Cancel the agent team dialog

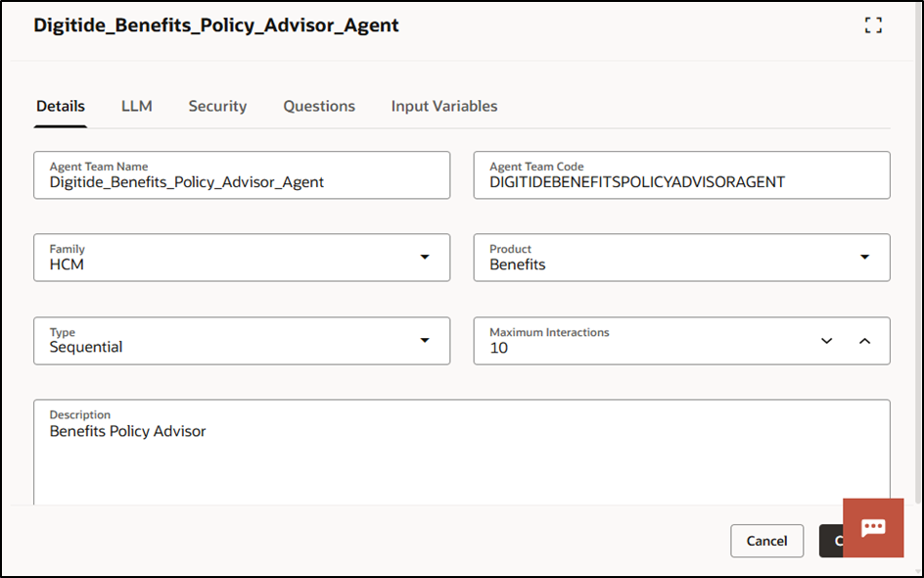coord(766,541)
